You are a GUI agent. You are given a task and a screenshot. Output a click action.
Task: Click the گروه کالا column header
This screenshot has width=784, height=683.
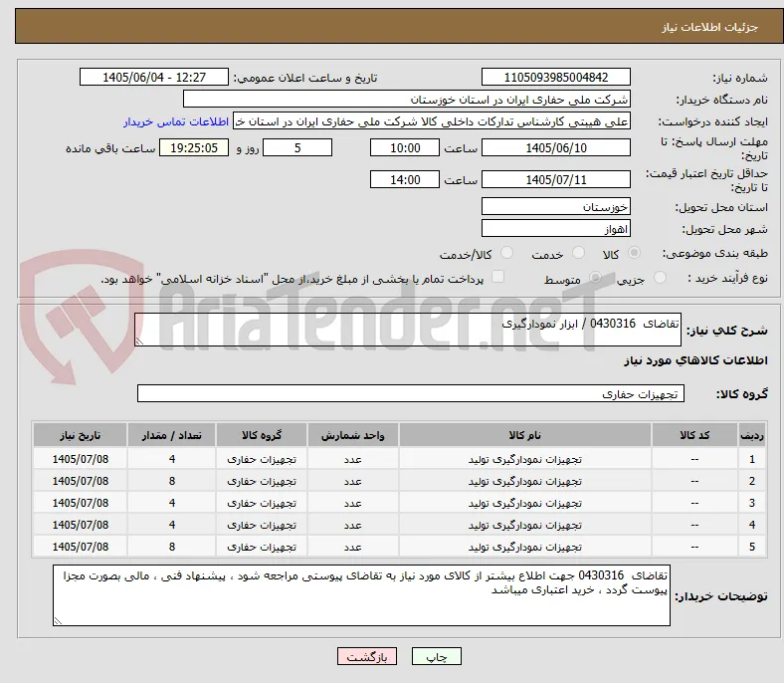click(x=262, y=435)
